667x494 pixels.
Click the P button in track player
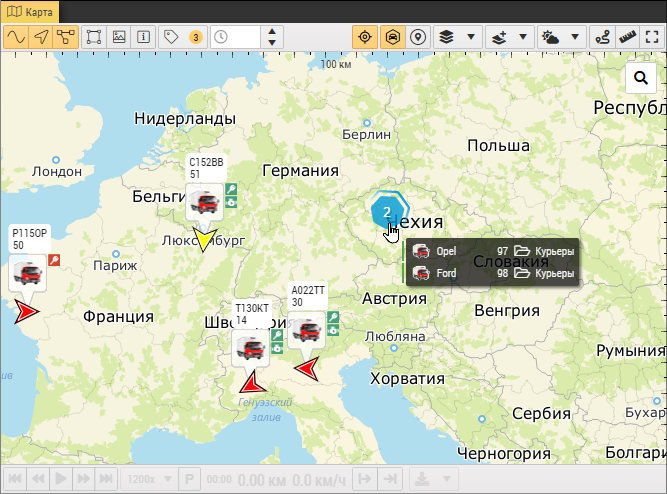point(189,479)
